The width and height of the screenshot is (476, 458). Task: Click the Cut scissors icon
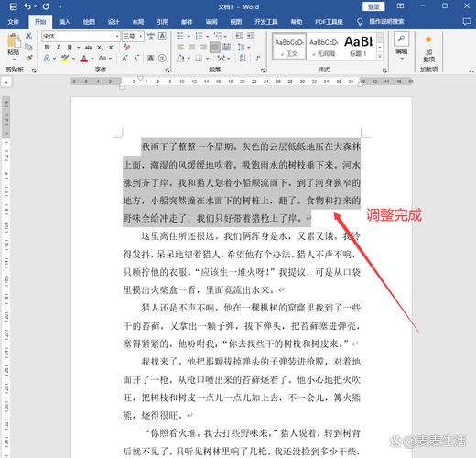pos(28,37)
